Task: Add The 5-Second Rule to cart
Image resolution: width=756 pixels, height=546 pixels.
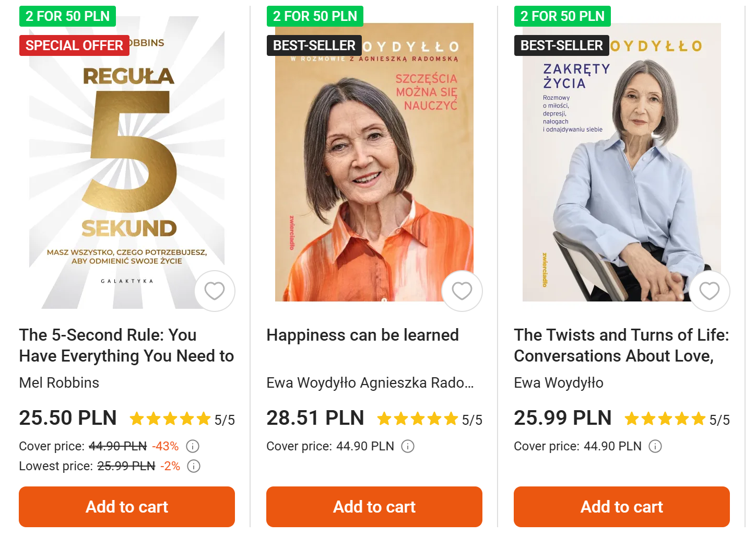Action: click(127, 507)
